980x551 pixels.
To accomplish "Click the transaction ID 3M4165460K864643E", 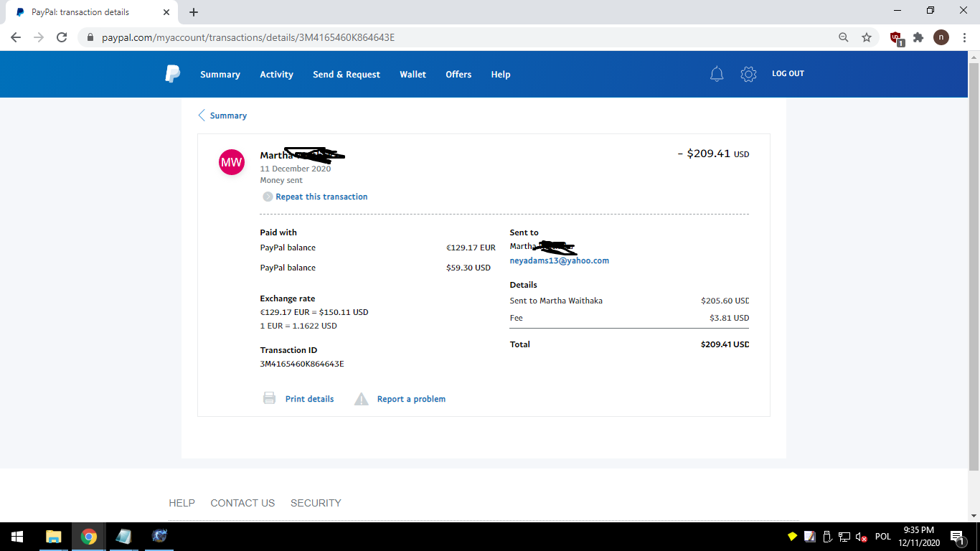I will point(302,364).
